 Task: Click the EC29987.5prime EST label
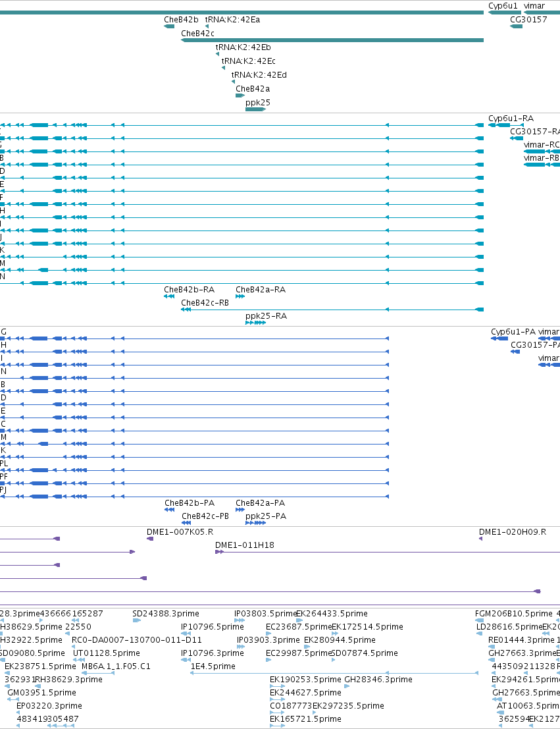pyautogui.click(x=298, y=653)
